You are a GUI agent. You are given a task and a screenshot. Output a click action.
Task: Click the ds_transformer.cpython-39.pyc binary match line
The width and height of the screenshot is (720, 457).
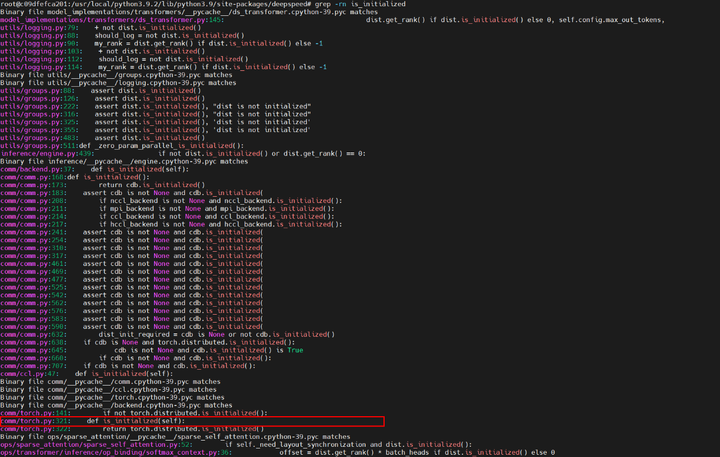click(x=189, y=12)
